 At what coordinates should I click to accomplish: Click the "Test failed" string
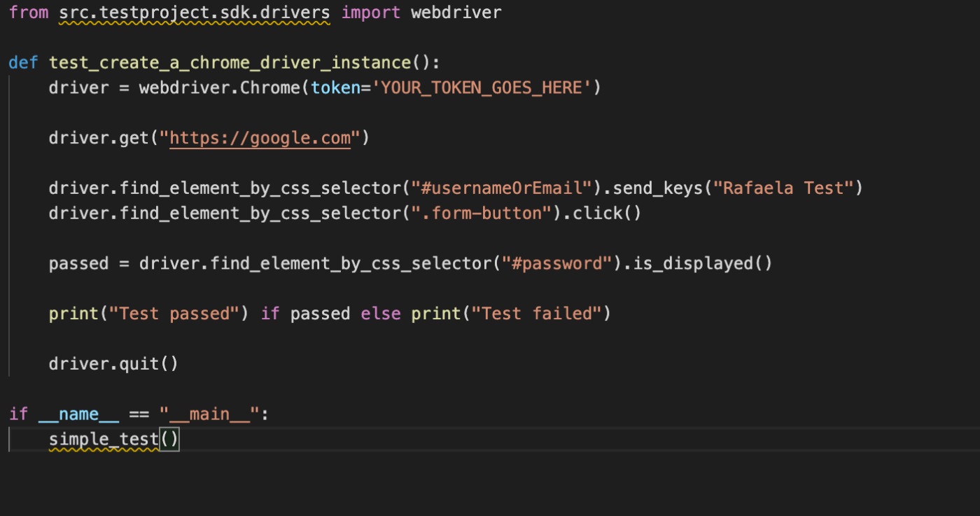pyautogui.click(x=537, y=314)
